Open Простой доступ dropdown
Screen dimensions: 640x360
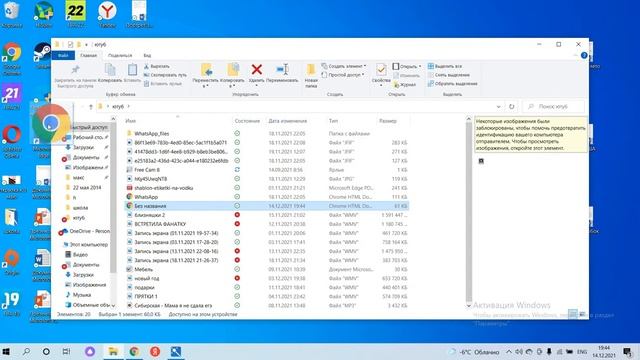tap(342, 75)
